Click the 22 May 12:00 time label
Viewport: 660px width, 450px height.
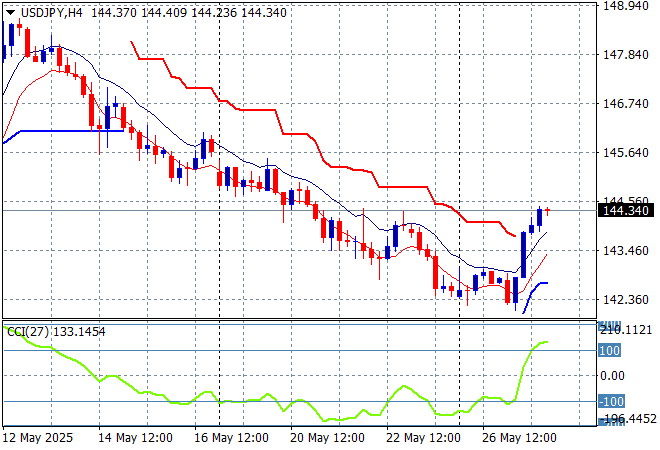423,438
